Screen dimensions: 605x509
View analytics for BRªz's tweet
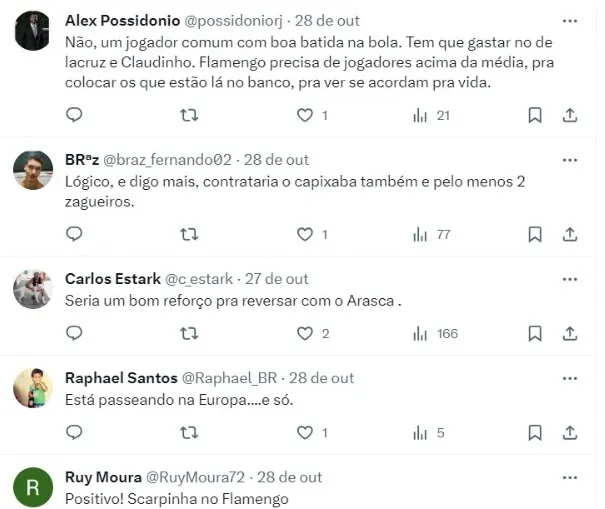pyautogui.click(x=431, y=234)
